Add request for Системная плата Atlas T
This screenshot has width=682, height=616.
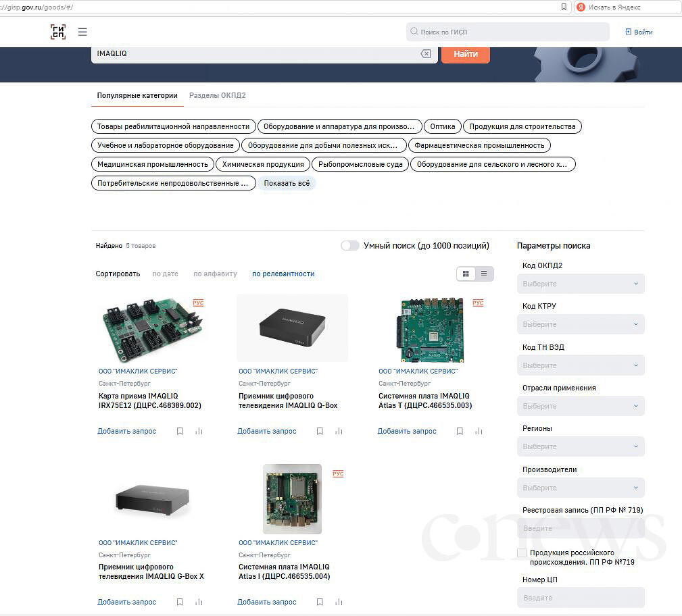pos(407,431)
